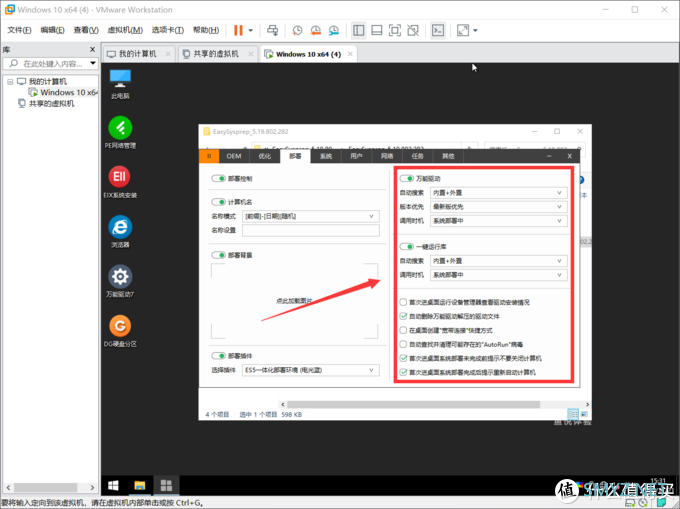Check 首次进桌面运行设备管理器 checkbox

coord(403,302)
